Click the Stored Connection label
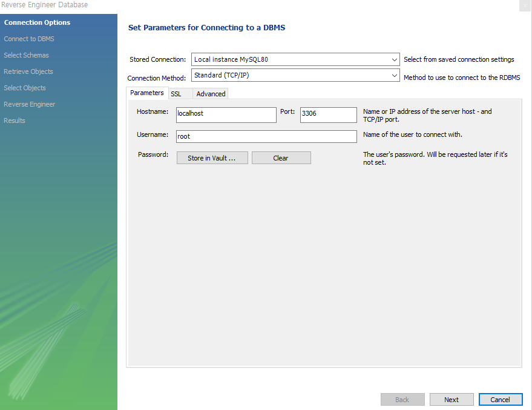Viewport: 532px width, 410px height. click(158, 59)
